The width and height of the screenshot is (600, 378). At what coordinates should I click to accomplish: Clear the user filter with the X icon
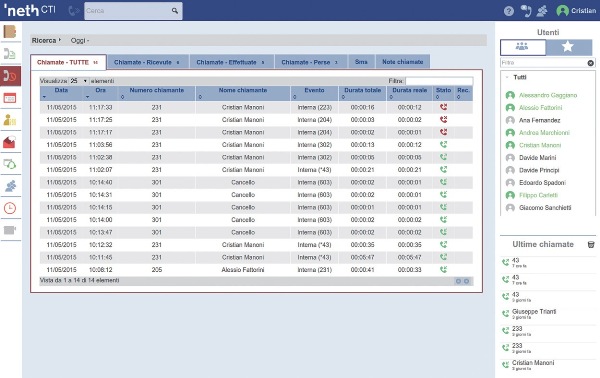[x=590, y=63]
